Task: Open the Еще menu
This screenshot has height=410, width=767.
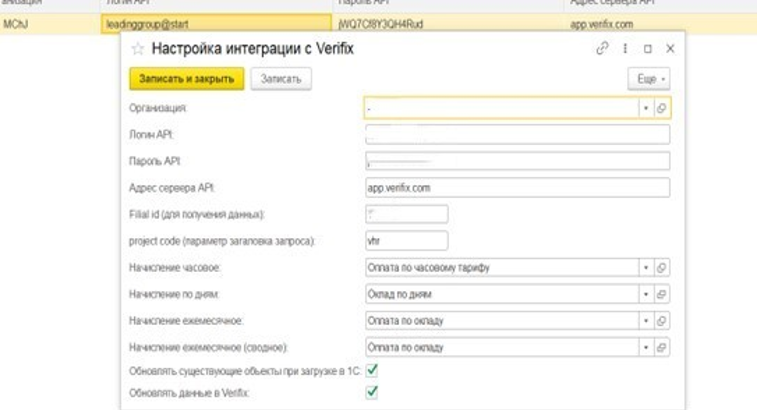Action: (x=649, y=79)
